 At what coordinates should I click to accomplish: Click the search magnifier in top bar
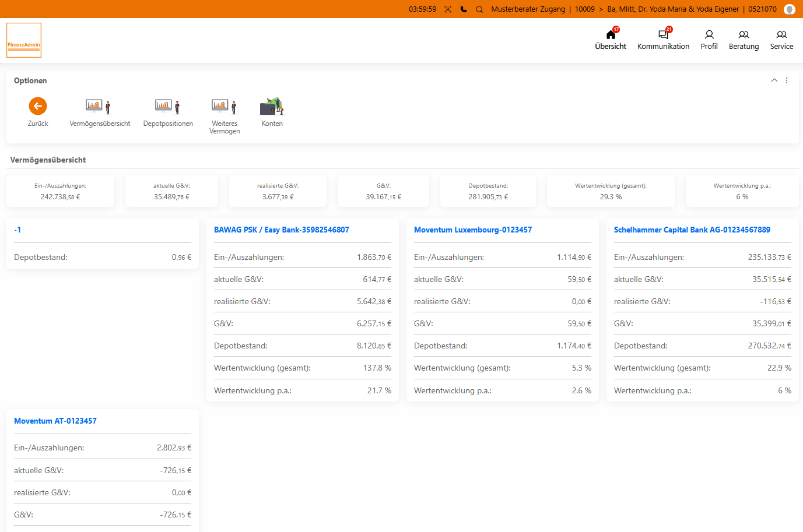[x=479, y=9]
